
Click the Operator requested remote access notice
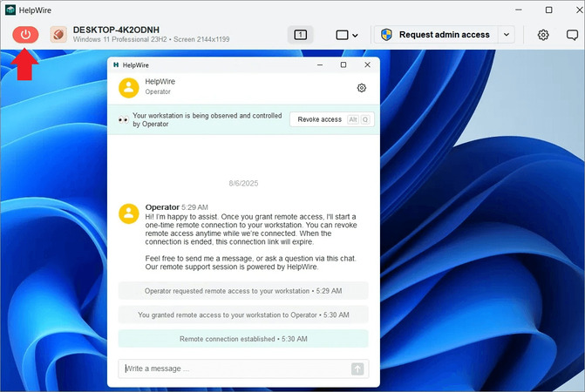coord(243,291)
